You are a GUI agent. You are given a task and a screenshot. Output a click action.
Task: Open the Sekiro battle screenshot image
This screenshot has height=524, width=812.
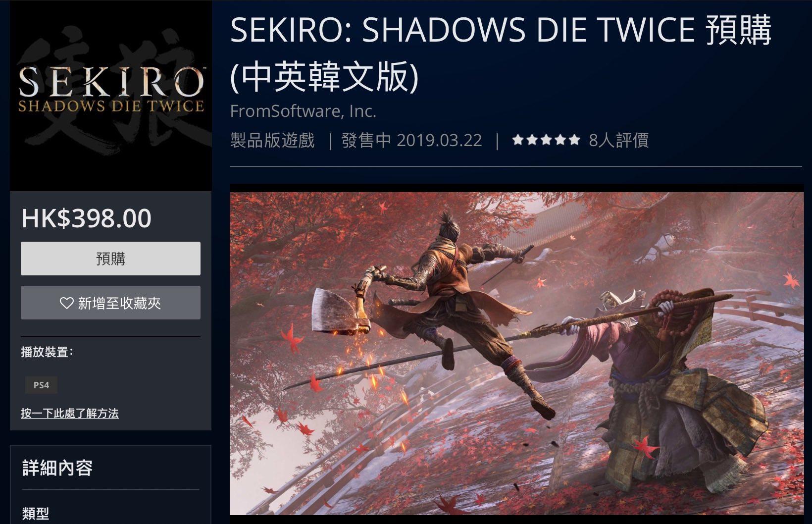517,353
